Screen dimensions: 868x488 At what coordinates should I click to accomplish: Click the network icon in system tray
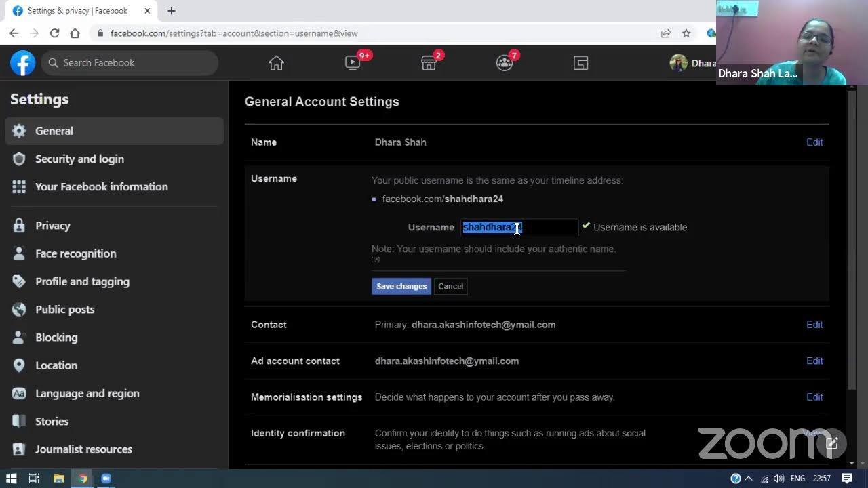click(765, 479)
